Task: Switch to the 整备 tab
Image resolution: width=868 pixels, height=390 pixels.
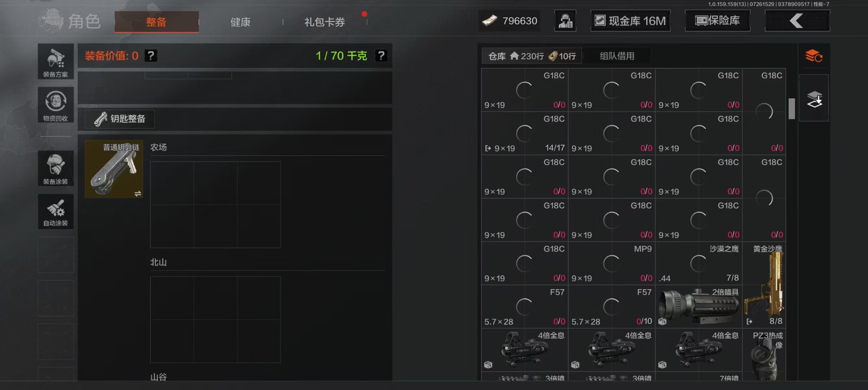Action: click(x=156, y=22)
